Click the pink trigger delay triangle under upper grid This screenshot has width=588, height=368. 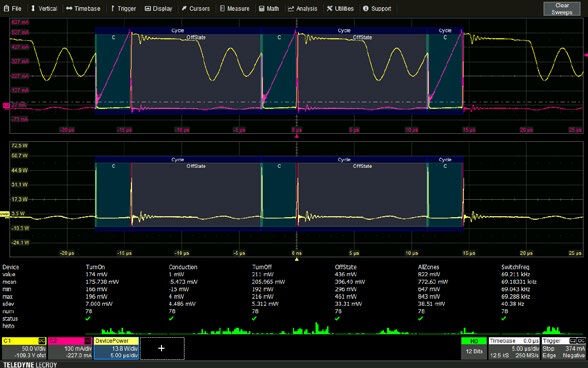pyautogui.click(x=297, y=136)
